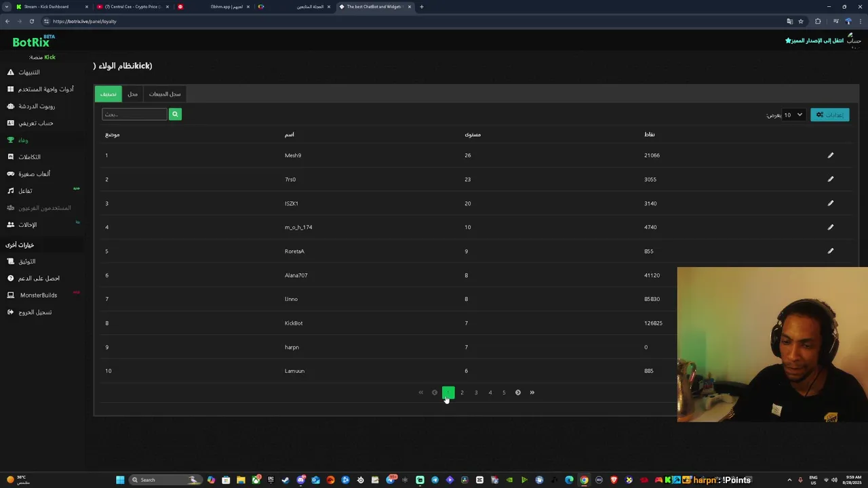Click the إعدادات settings button
Image resolution: width=868 pixels, height=488 pixels.
(830, 115)
